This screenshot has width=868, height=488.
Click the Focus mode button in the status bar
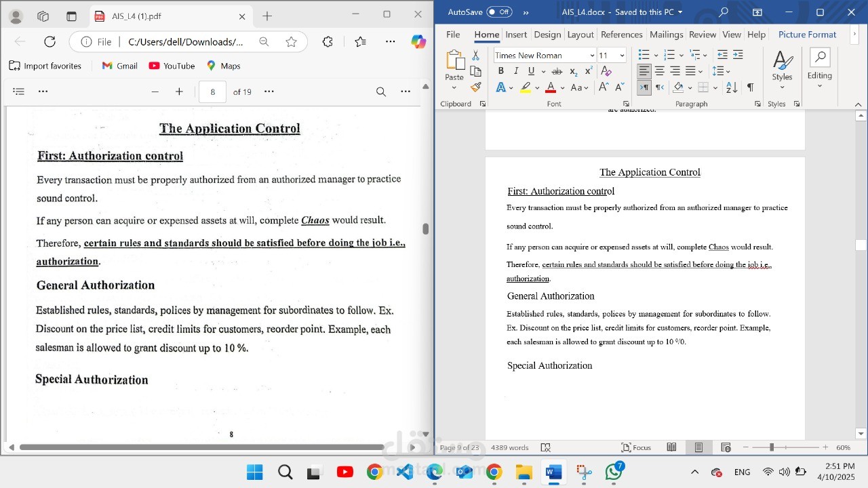(636, 447)
